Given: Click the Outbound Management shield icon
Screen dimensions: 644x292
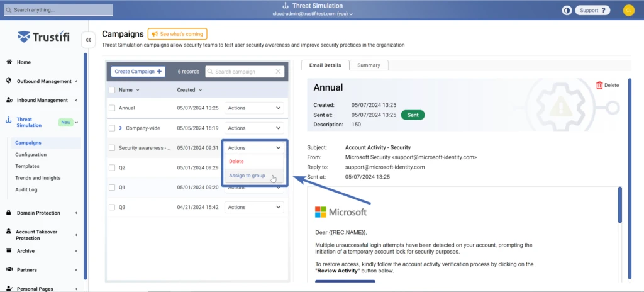Looking at the screenshot, I should pyautogui.click(x=9, y=81).
